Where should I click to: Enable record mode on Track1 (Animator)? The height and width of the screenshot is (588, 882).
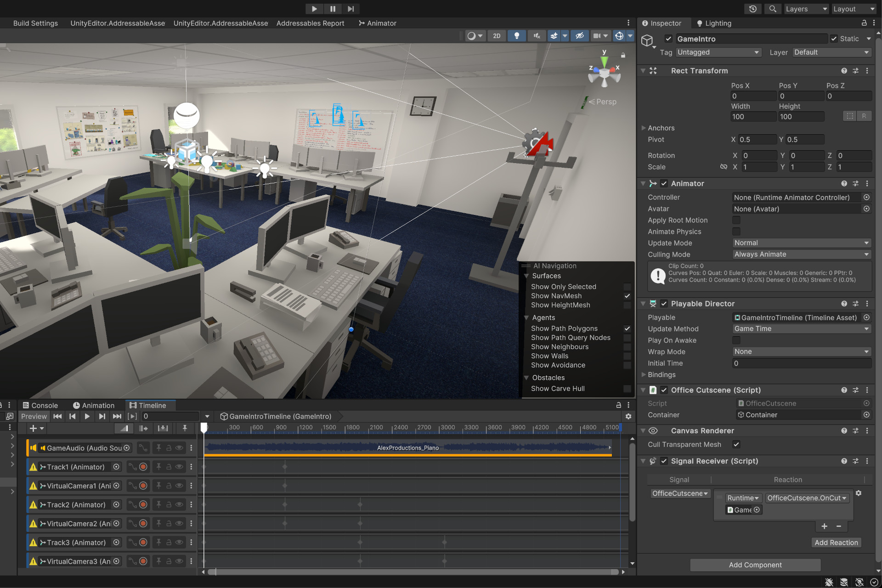pyautogui.click(x=143, y=466)
